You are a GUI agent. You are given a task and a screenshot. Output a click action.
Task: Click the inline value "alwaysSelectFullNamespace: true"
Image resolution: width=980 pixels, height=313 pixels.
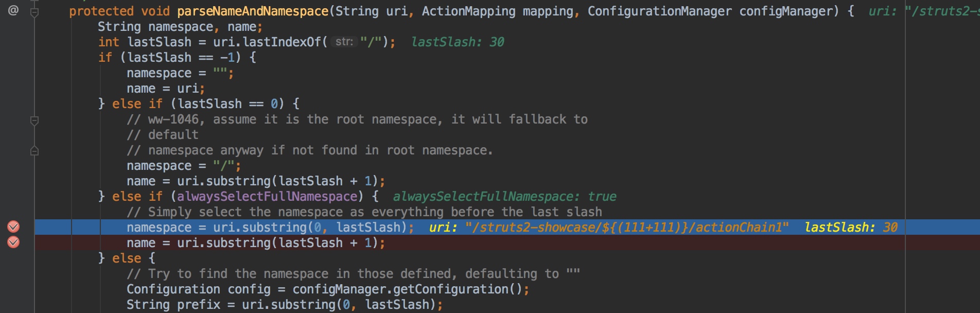click(x=504, y=197)
